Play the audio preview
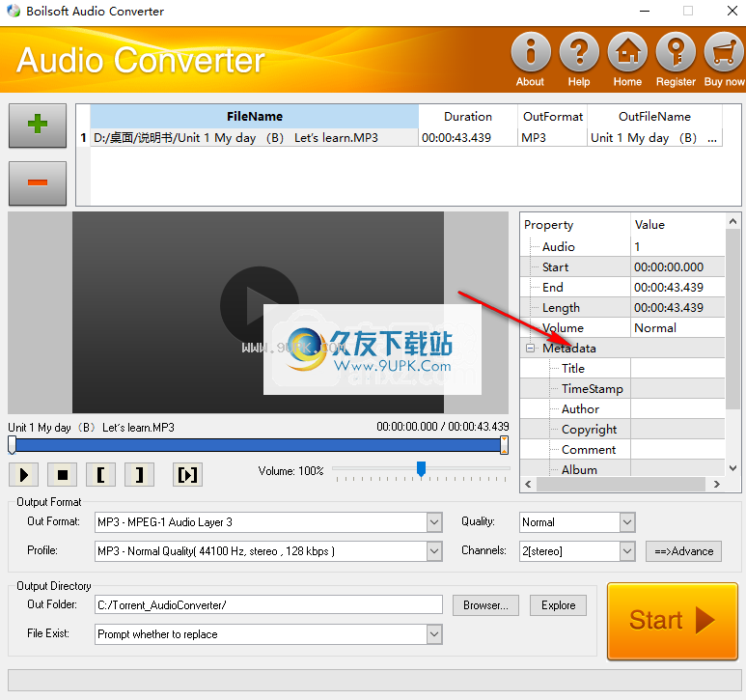This screenshot has height=700, width=746. coord(24,474)
